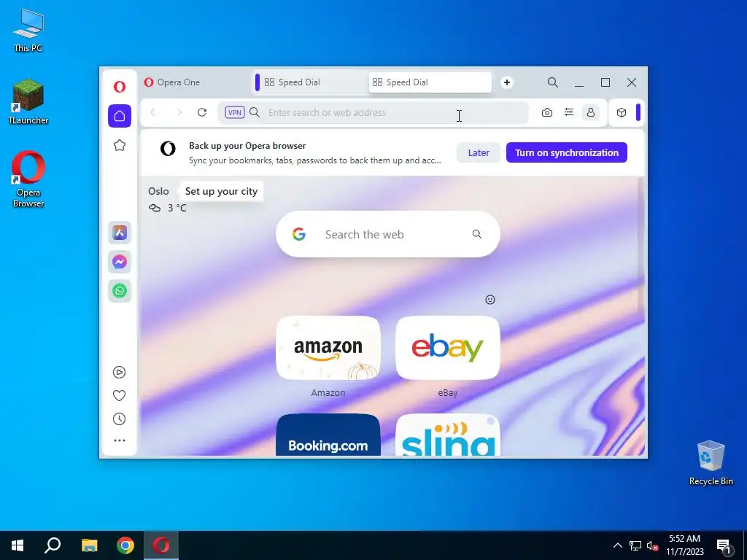Go forward with the forward arrow
747x560 pixels.
[x=179, y=112]
